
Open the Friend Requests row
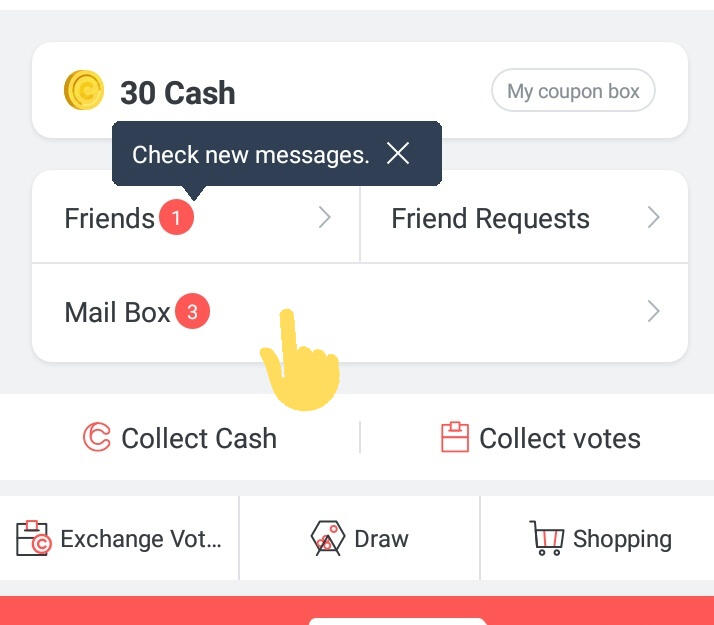pos(524,217)
